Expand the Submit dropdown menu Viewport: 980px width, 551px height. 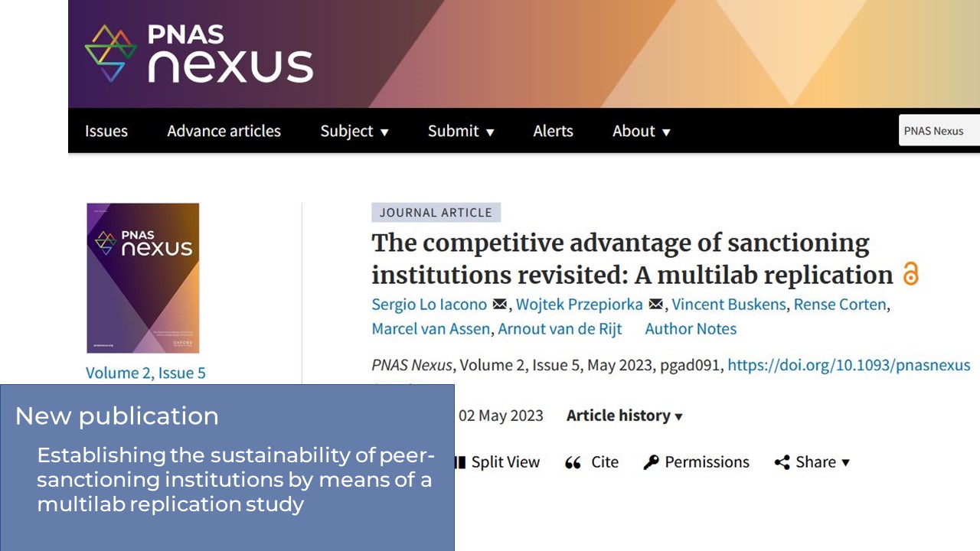point(461,131)
